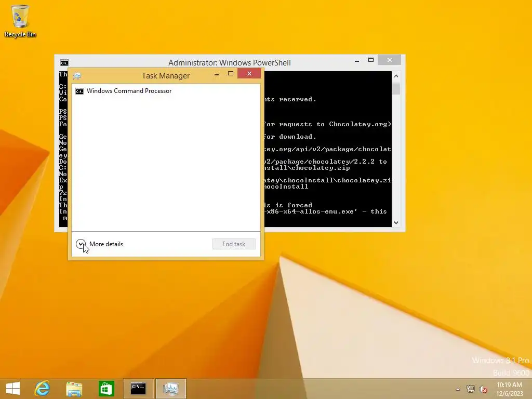The width and height of the screenshot is (532, 399).
Task: Close the Windows PowerShell window
Action: tap(390, 60)
